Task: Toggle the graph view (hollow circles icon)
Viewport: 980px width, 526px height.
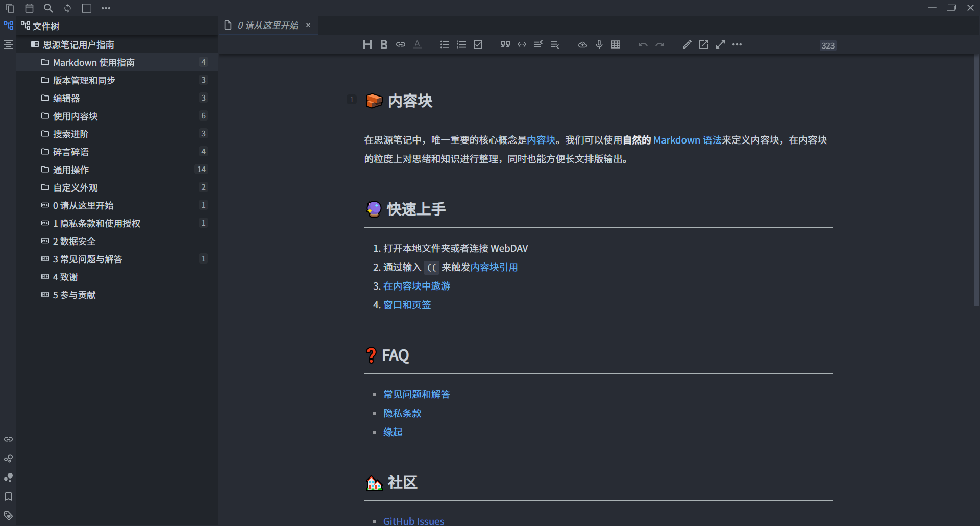Action: pyautogui.click(x=8, y=459)
